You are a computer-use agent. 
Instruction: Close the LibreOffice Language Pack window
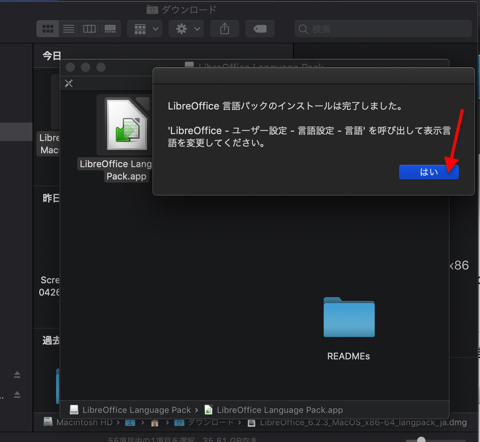(70, 67)
